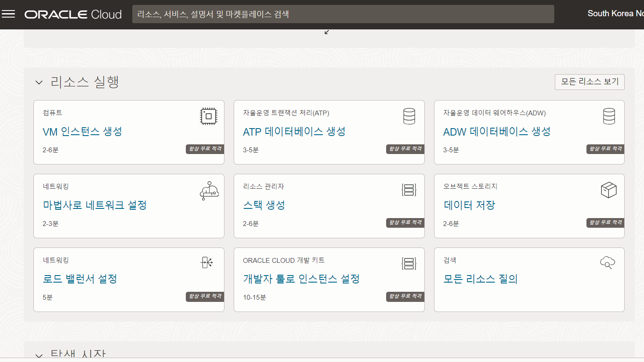The image size is (644, 362).
Task: Collapse the 리소스 실행 section
Action: [x=39, y=82]
